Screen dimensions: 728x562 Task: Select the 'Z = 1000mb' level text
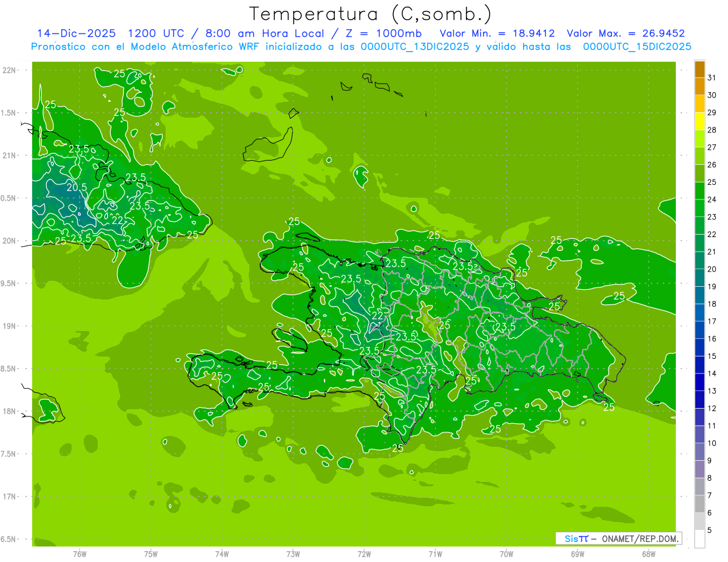coord(383,33)
